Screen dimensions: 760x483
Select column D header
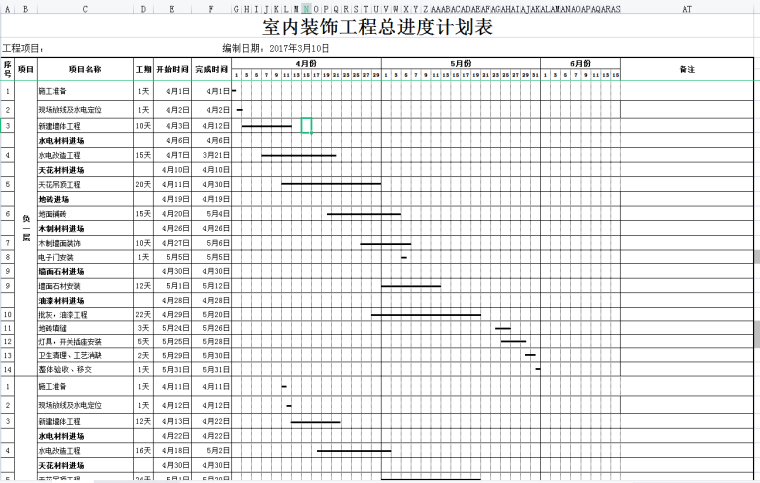pyautogui.click(x=144, y=9)
